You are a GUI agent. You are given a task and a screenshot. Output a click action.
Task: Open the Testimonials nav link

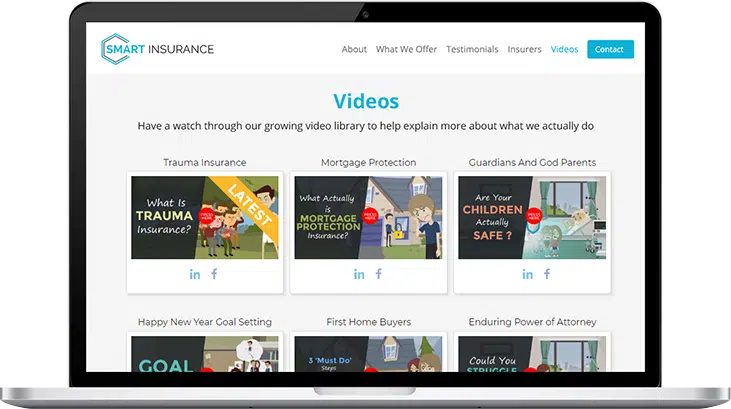tap(472, 49)
